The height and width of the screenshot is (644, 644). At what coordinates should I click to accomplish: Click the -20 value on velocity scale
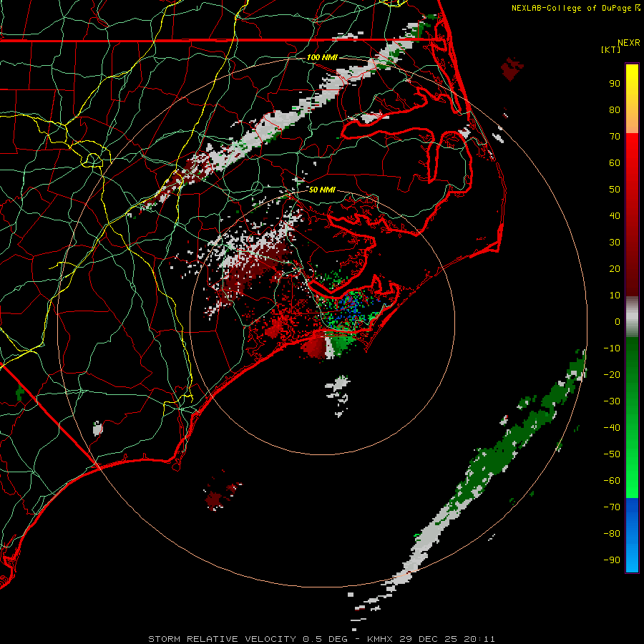[612, 374]
